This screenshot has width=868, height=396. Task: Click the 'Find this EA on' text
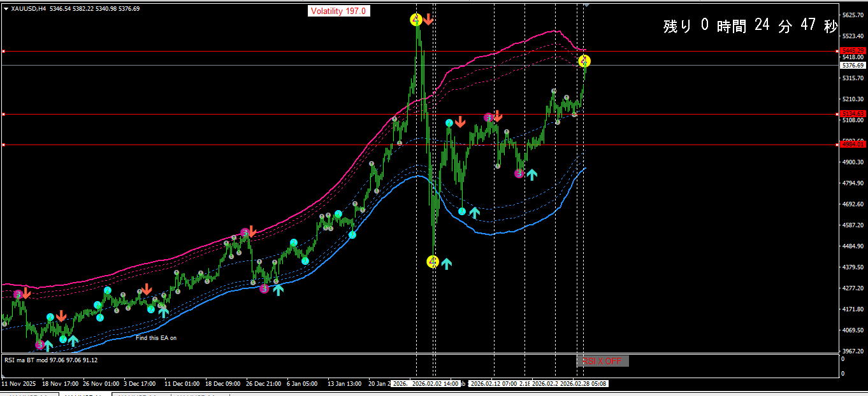[156, 338]
